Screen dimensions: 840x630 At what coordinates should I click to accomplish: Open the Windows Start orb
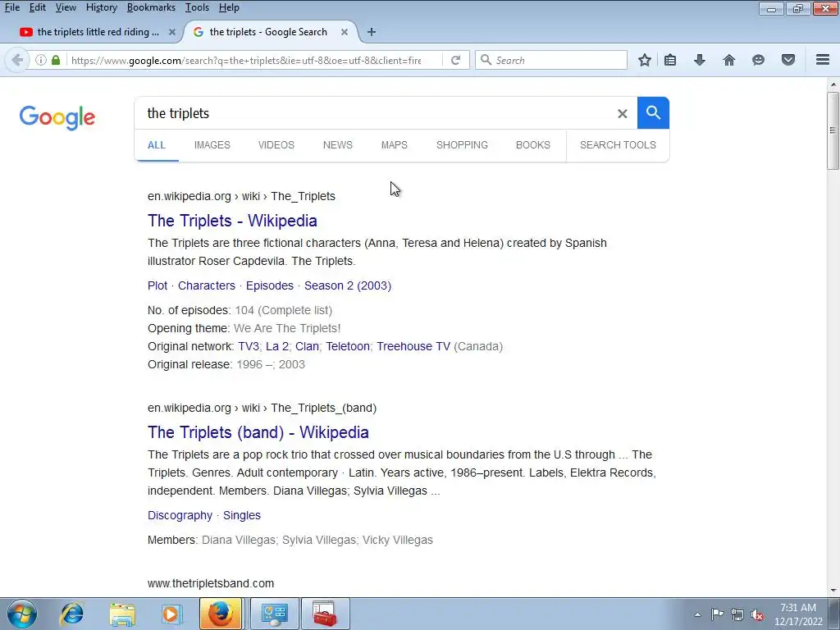pyautogui.click(x=22, y=614)
